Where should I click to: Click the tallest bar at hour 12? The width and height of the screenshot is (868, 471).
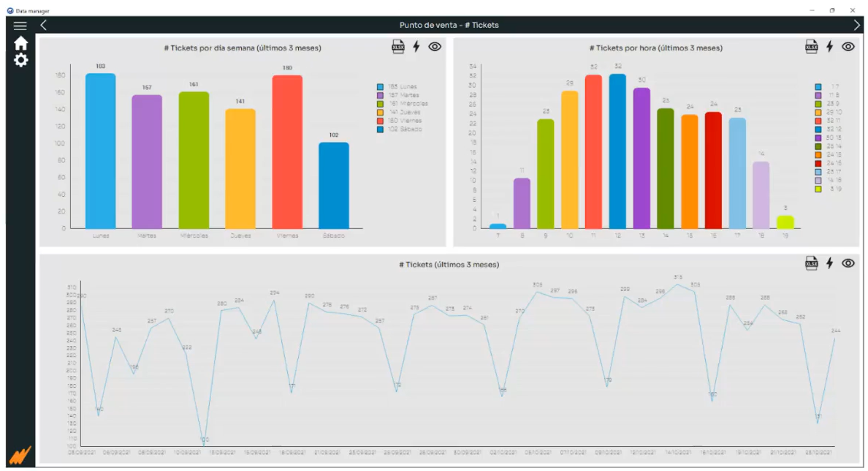tap(617, 151)
